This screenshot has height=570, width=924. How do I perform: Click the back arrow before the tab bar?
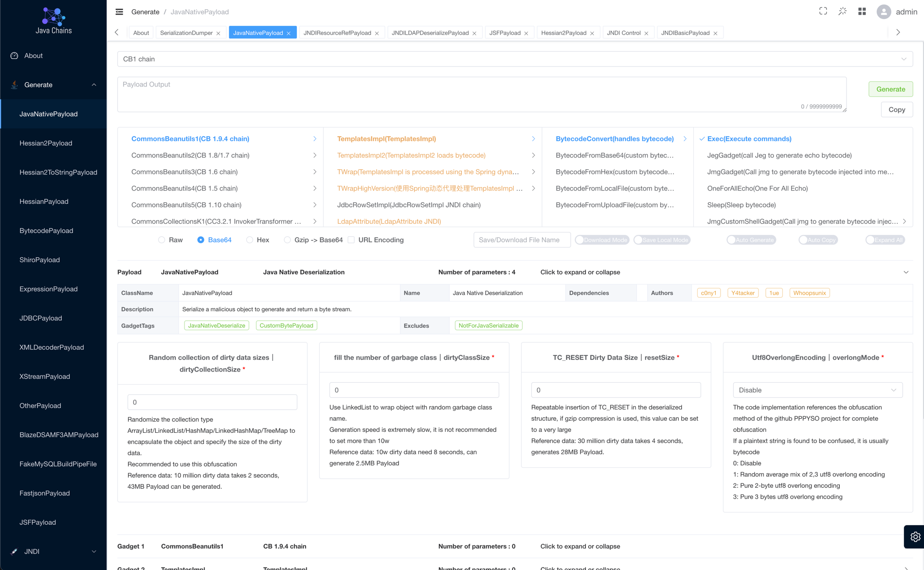tap(116, 32)
